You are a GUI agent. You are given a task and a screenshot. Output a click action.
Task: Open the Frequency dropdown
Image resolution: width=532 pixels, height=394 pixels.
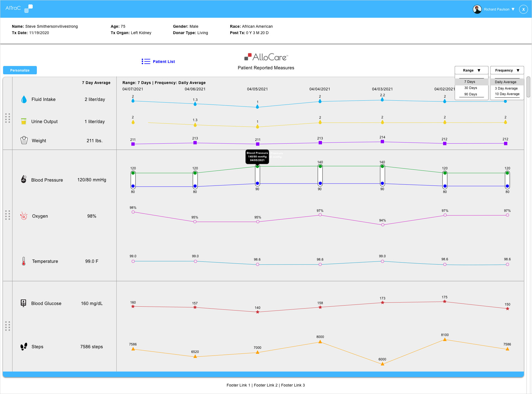click(x=507, y=70)
